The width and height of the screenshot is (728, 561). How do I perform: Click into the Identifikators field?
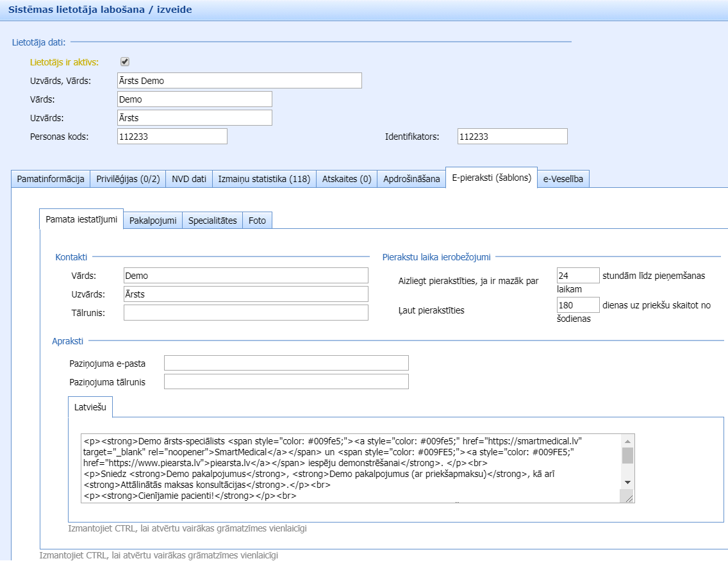[x=512, y=137]
